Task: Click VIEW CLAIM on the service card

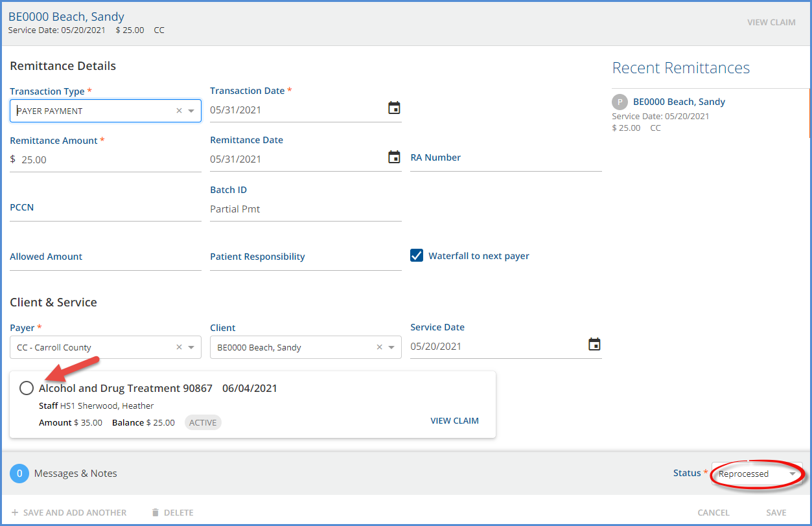Action: pos(454,420)
